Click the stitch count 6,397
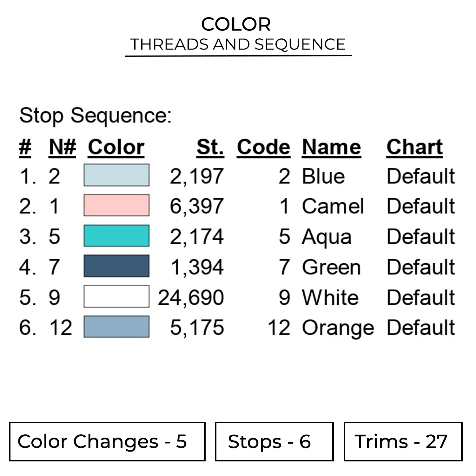 point(197,206)
